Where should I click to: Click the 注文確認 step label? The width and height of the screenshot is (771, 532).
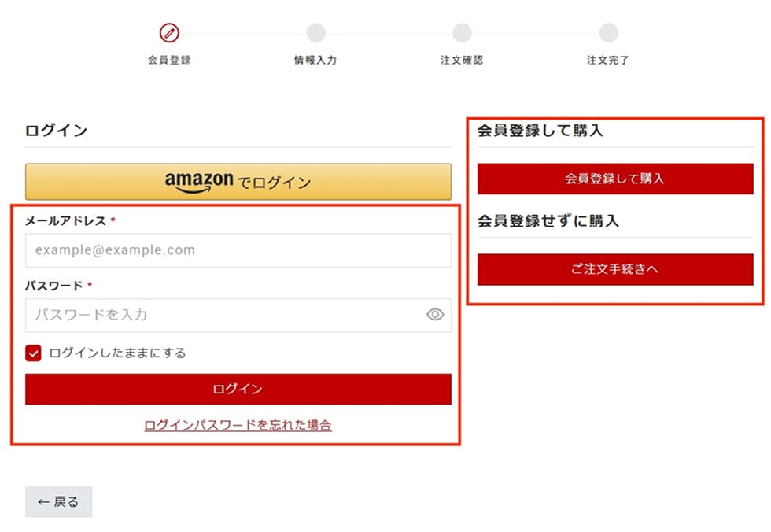tap(462, 60)
